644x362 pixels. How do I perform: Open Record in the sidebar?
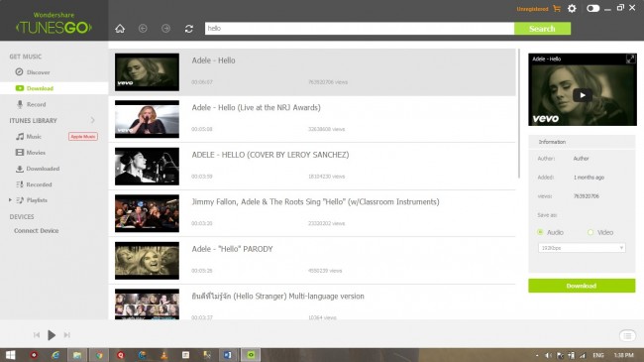click(x=36, y=104)
